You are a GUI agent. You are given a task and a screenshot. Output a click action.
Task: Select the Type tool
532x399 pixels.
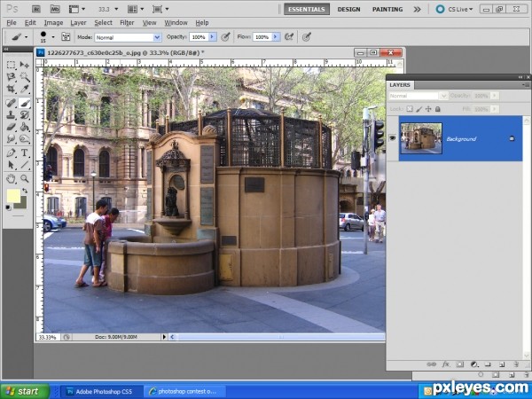tap(25, 153)
